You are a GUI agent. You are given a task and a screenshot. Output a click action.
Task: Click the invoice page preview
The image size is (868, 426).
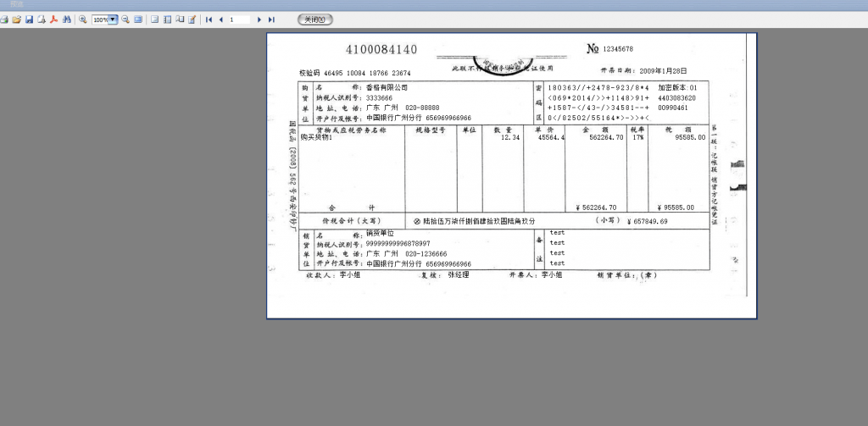(x=511, y=175)
